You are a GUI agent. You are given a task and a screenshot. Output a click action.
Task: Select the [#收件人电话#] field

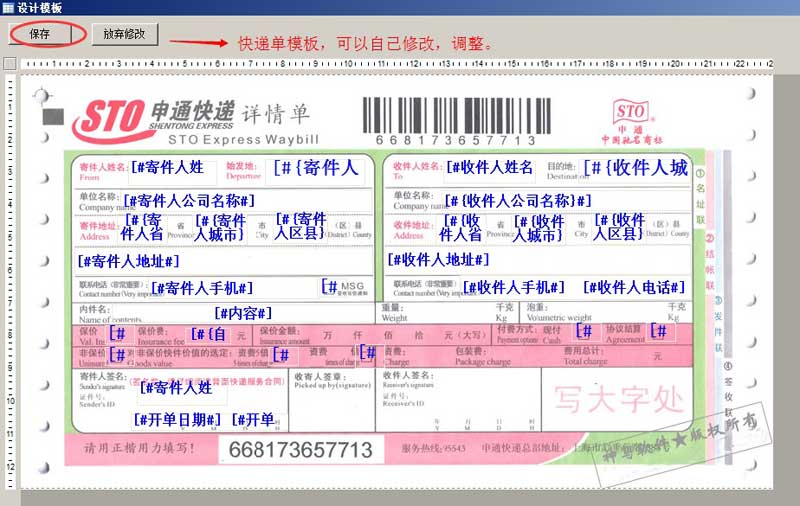pos(634,288)
